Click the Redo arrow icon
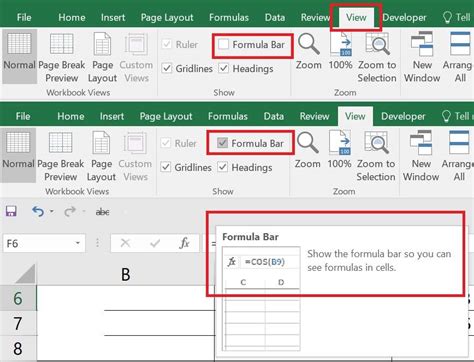Screen dimensions: 474x362 [70, 211]
